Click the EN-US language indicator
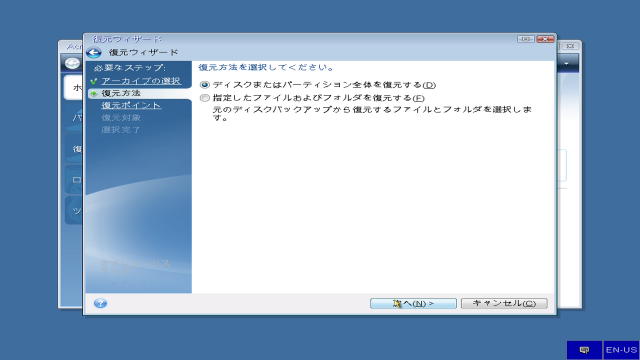The width and height of the screenshot is (640, 360). click(621, 350)
